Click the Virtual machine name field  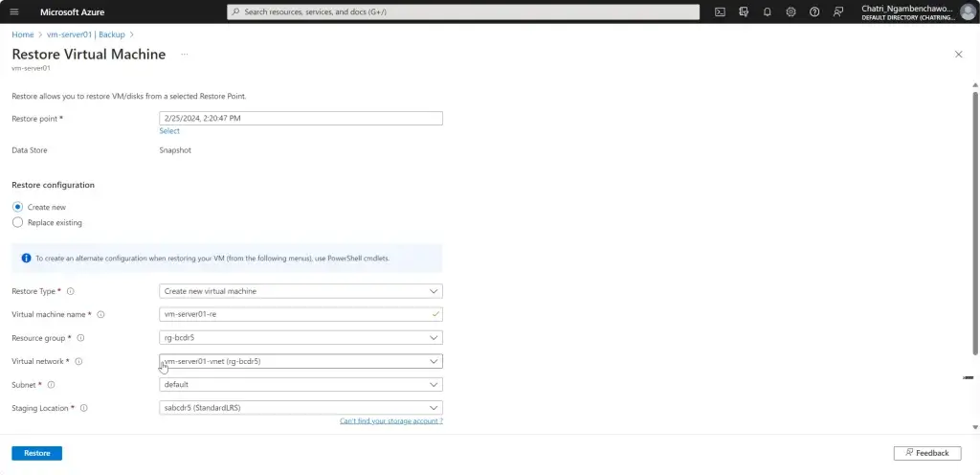point(301,314)
